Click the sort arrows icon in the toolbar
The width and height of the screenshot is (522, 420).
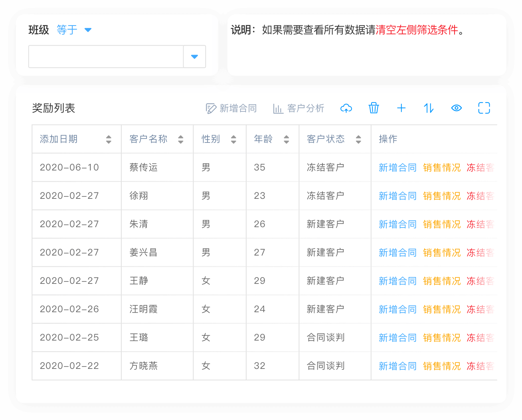429,108
